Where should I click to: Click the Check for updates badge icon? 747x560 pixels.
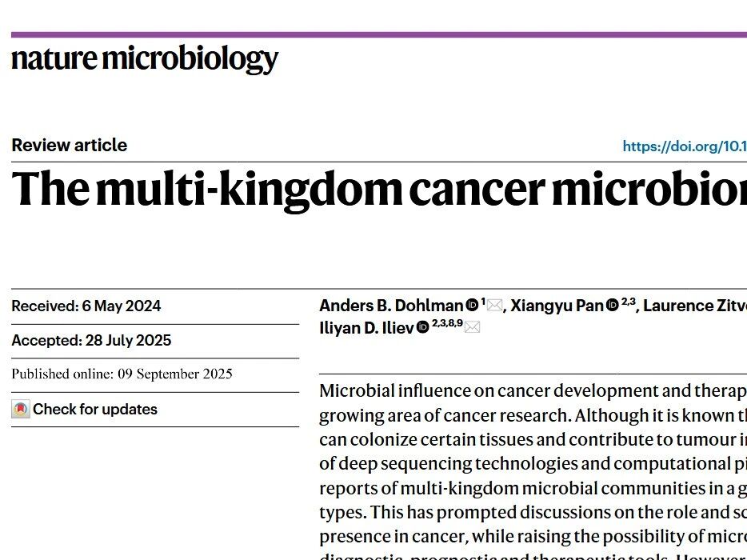point(21,410)
